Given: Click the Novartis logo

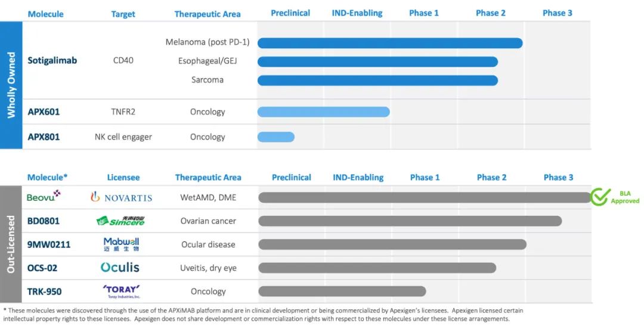Looking at the screenshot, I should (x=122, y=197).
